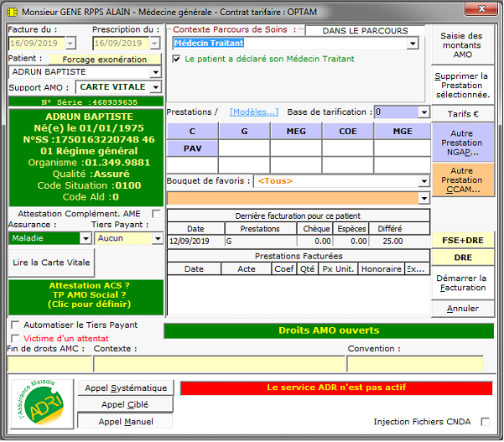Expand the Bouquet de favoris dropdown
Viewport: 504px width, 442px height.
coord(423,181)
